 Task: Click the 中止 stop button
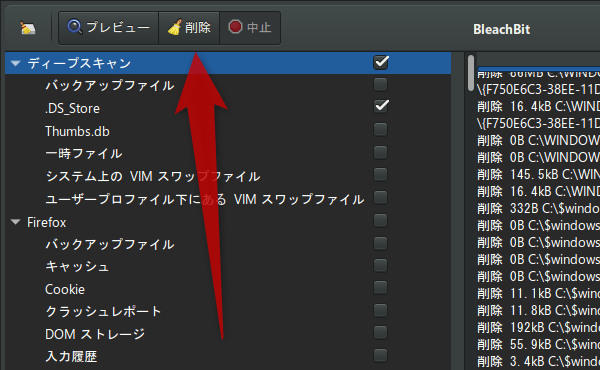point(250,28)
